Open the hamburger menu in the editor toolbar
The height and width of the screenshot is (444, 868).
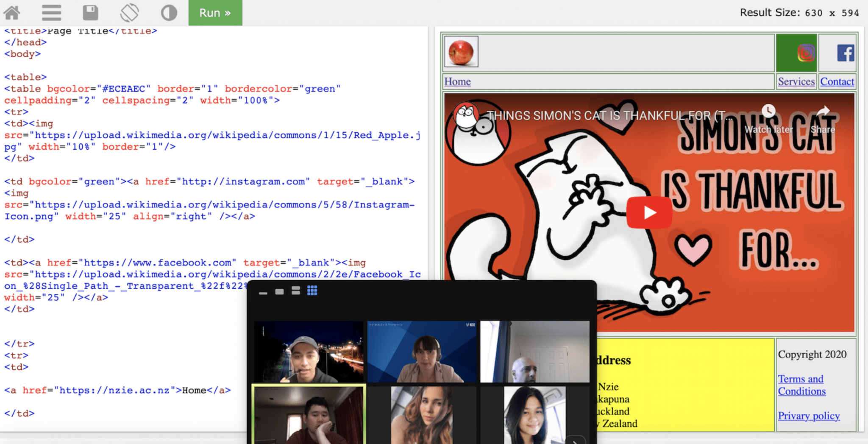point(51,13)
